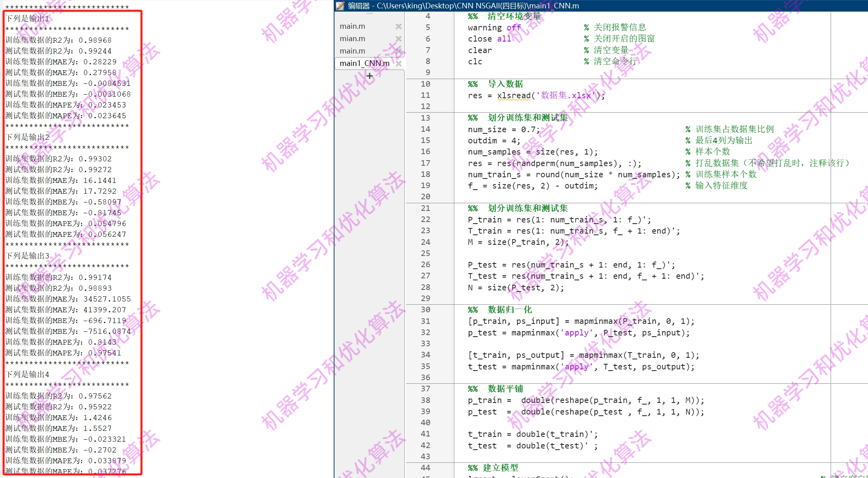This screenshot has width=868, height=478.
Task: Close the main.m tab below mian.m
Action: click(398, 51)
